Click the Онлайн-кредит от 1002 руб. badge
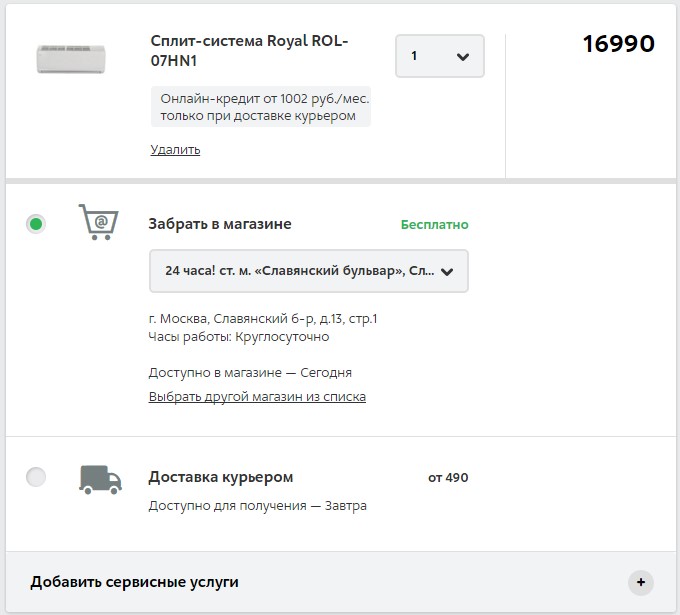Image resolution: width=680 pixels, height=615 pixels. coord(260,107)
